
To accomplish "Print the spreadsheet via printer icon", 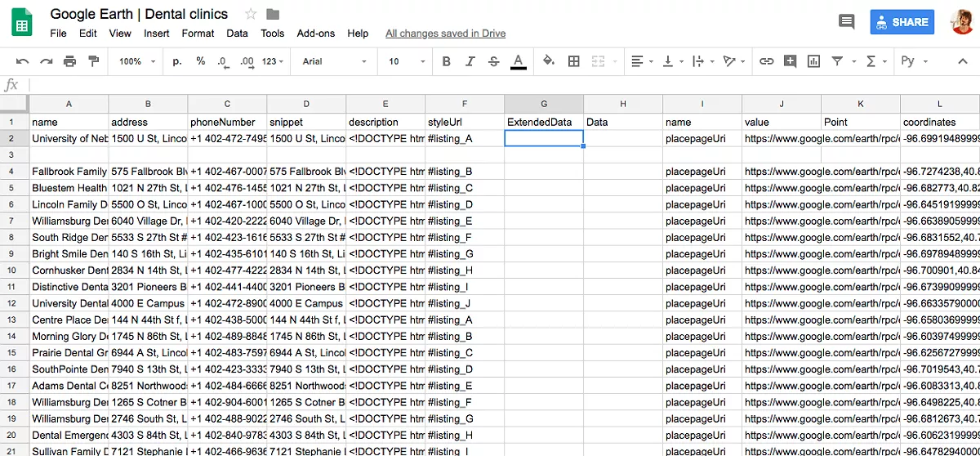I will coord(70,61).
